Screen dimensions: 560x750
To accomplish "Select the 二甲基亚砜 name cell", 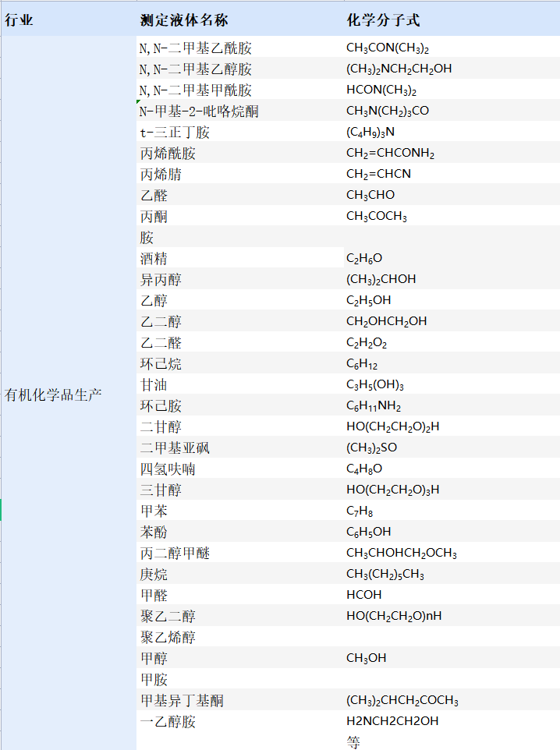I will [239, 448].
